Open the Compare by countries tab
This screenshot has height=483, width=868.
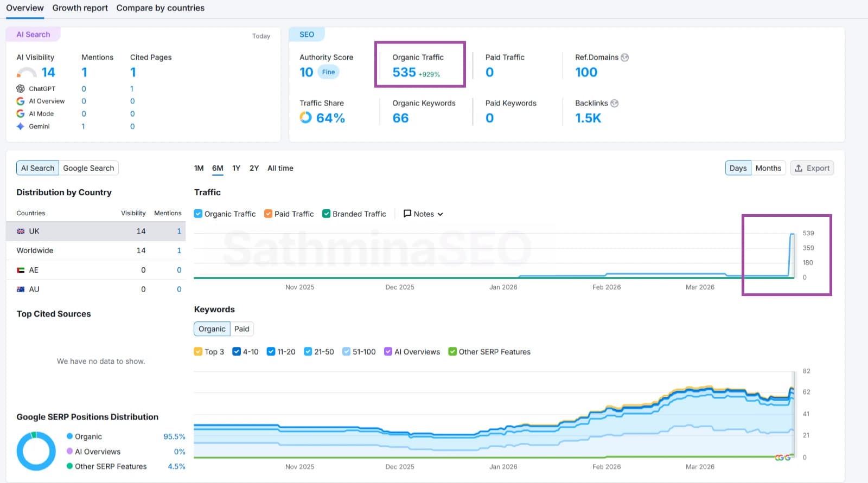click(161, 8)
